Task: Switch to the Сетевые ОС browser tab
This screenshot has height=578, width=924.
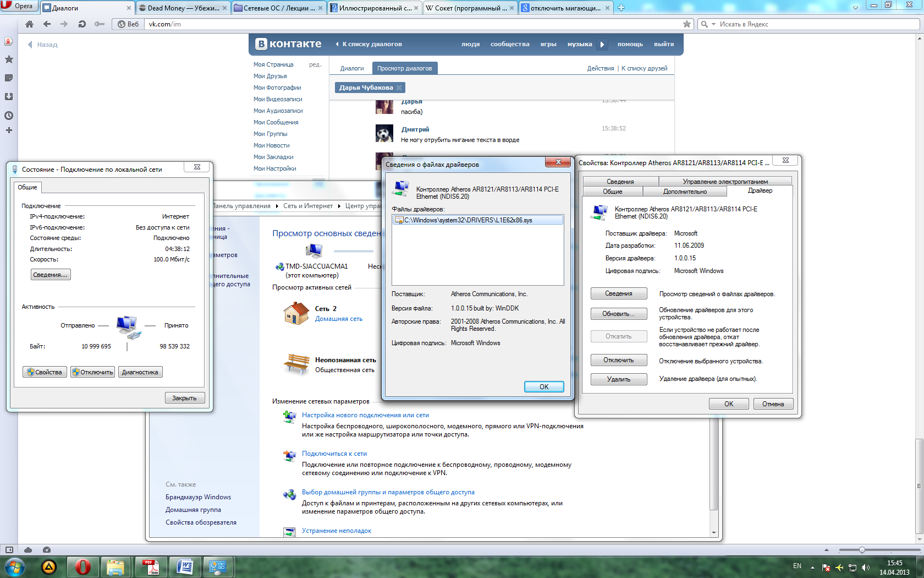Action: (278, 8)
